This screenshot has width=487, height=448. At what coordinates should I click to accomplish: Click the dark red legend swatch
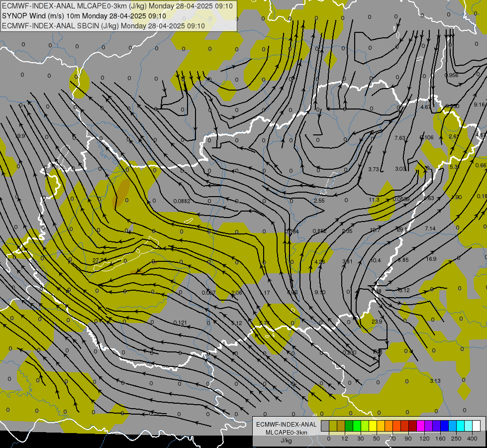[x=413, y=426]
